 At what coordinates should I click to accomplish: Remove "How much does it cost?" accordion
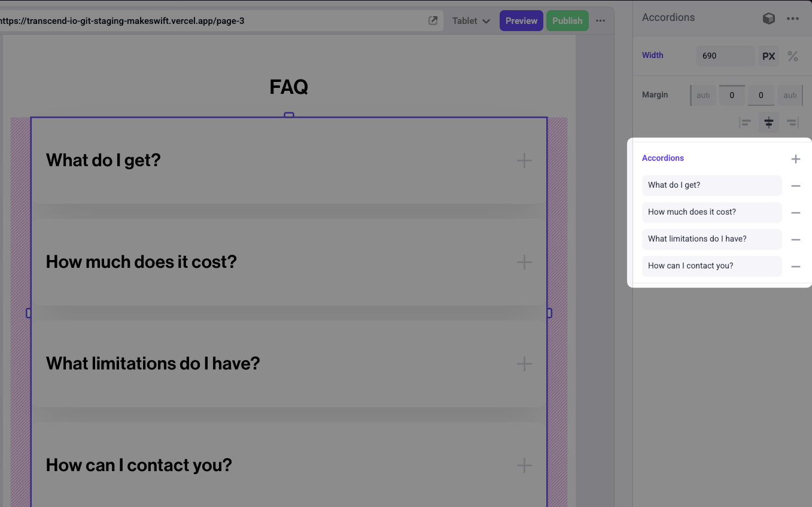(795, 213)
